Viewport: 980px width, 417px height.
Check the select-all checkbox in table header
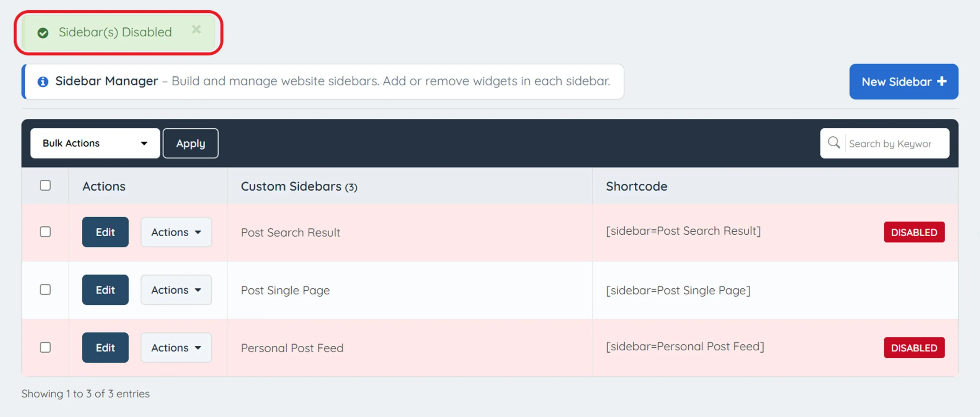pyautogui.click(x=45, y=185)
